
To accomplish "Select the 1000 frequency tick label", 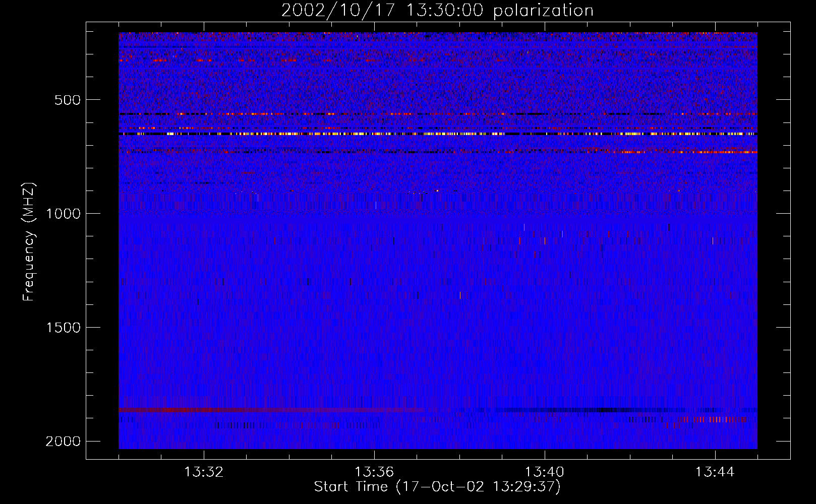I will coord(63,214).
